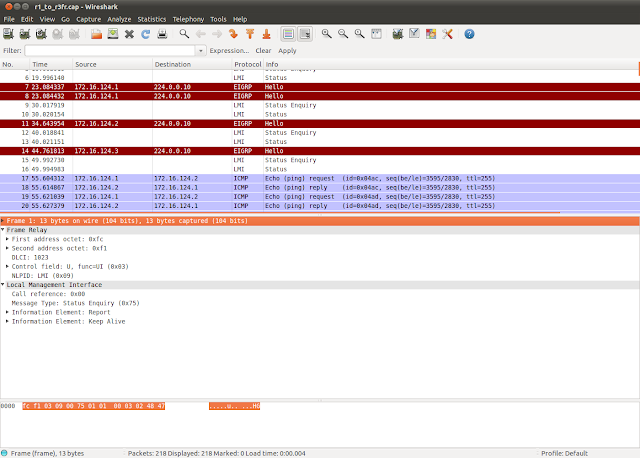
Task: Edit the coloring rules
Action: click(x=431, y=34)
